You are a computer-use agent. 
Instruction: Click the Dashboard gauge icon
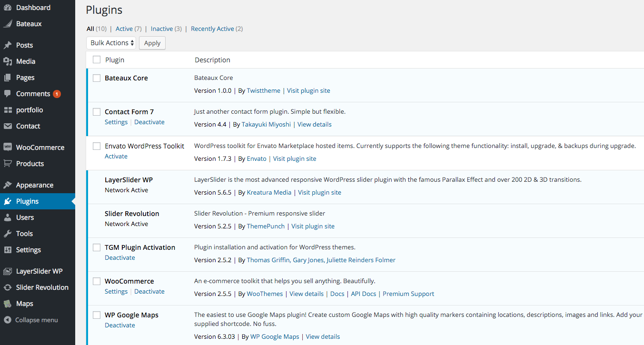[8, 8]
